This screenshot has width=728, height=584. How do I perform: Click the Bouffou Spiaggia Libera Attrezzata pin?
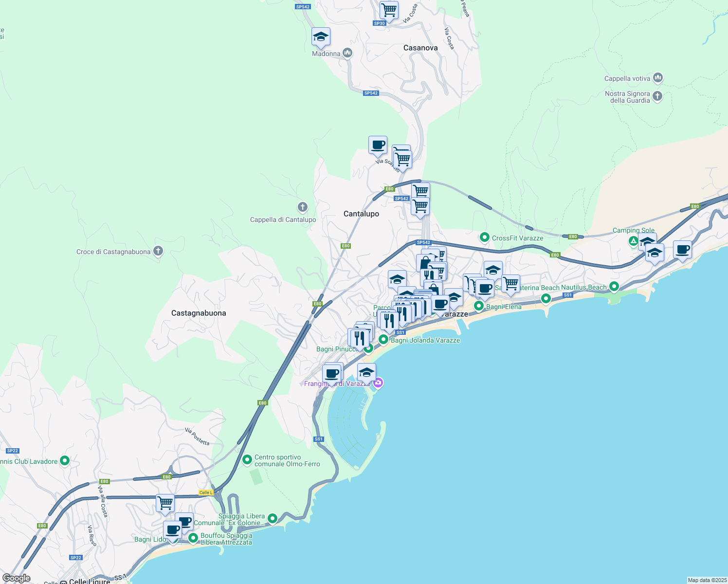[193, 538]
